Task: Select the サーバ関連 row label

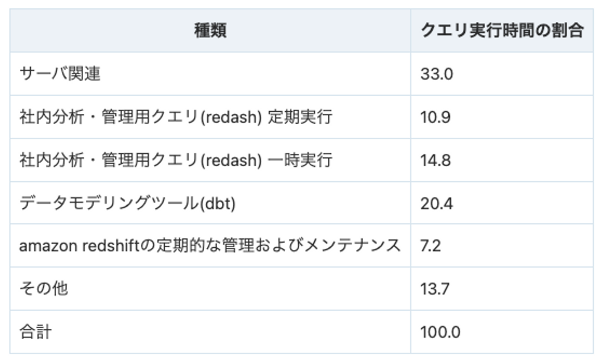Action: [x=60, y=74]
